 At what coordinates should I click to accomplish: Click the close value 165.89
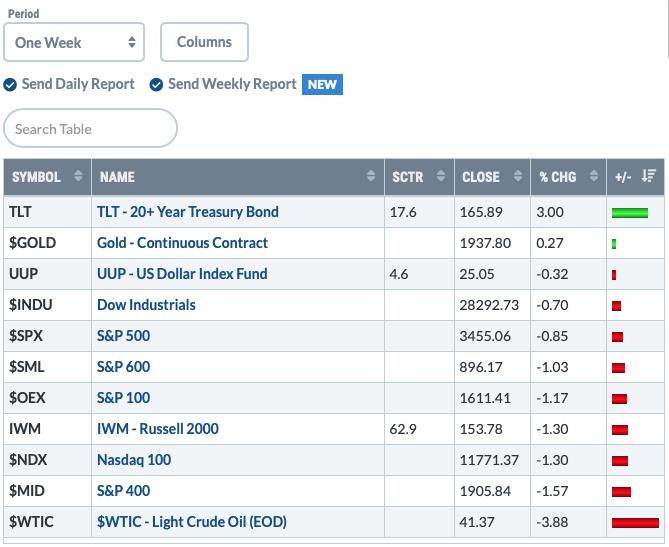(481, 212)
